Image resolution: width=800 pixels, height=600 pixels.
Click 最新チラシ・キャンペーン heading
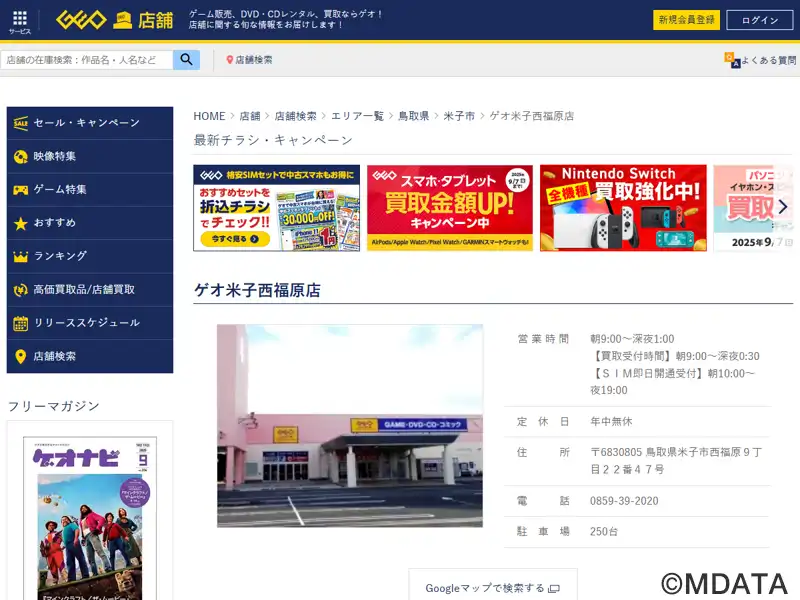pos(273,140)
